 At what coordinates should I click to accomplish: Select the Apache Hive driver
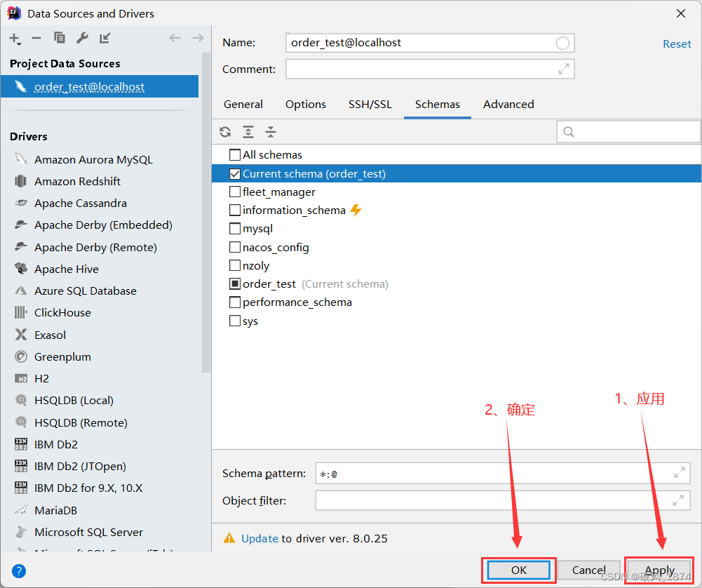67,269
